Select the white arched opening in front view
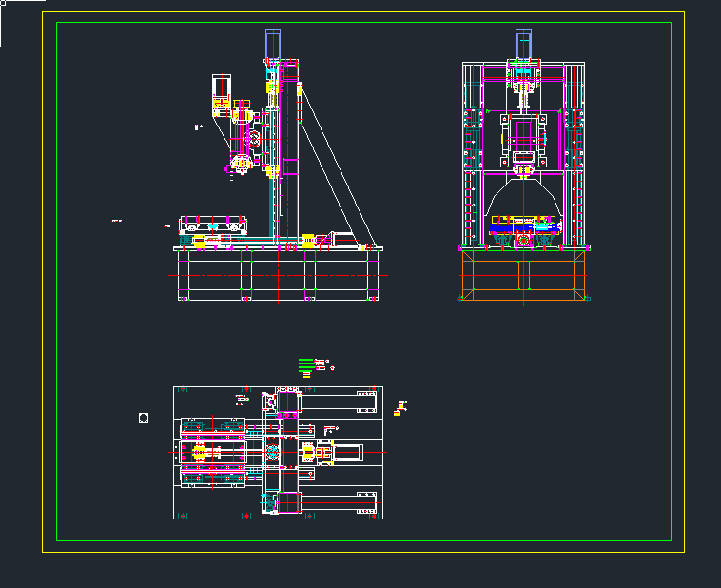 pos(523,195)
